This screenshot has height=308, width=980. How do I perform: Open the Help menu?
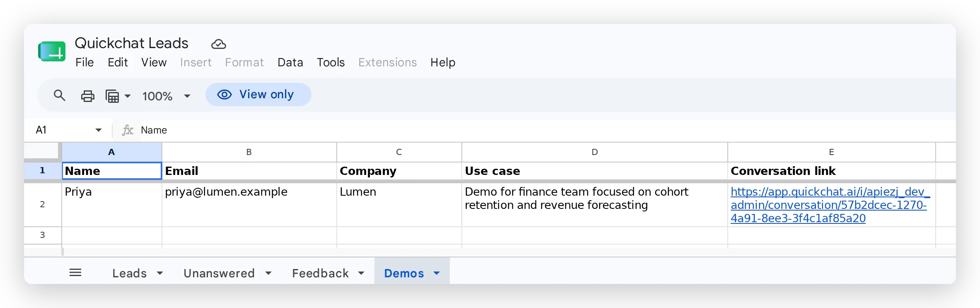(443, 63)
